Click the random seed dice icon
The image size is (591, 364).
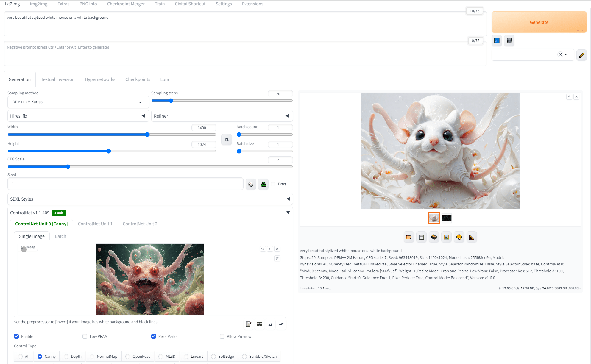(x=251, y=184)
